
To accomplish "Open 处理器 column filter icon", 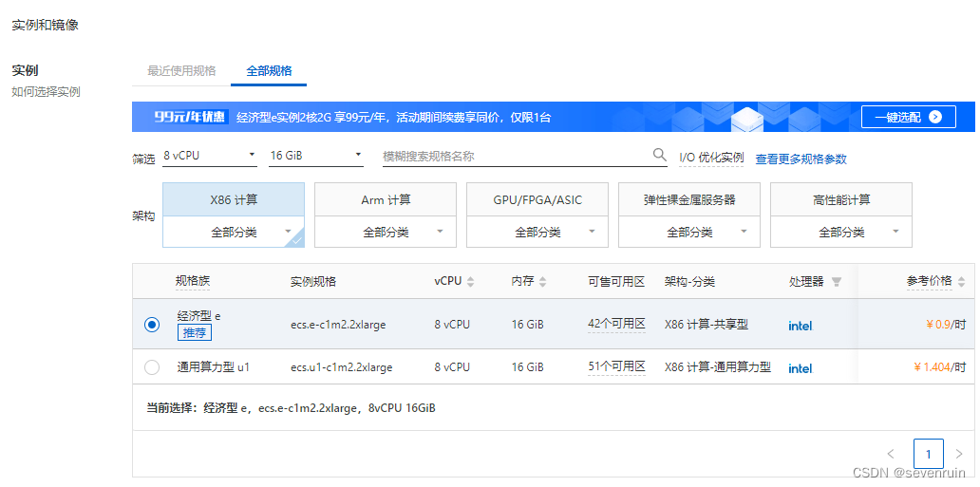I will click(x=836, y=282).
